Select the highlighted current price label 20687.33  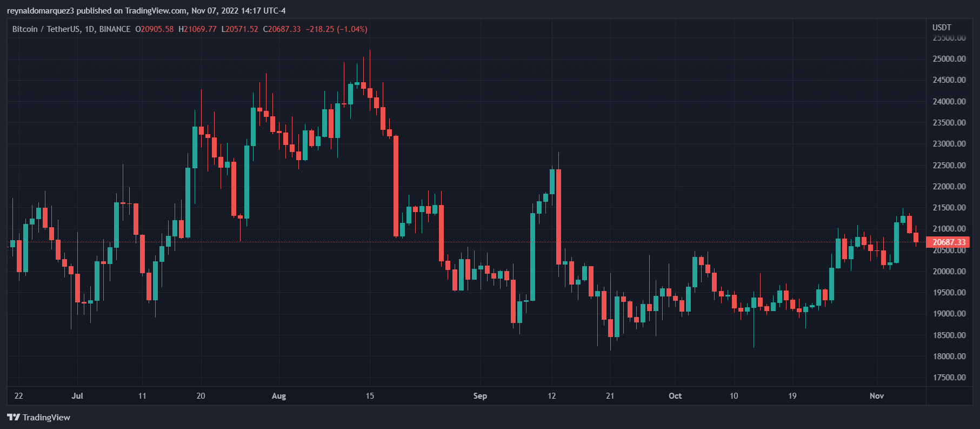tap(949, 242)
